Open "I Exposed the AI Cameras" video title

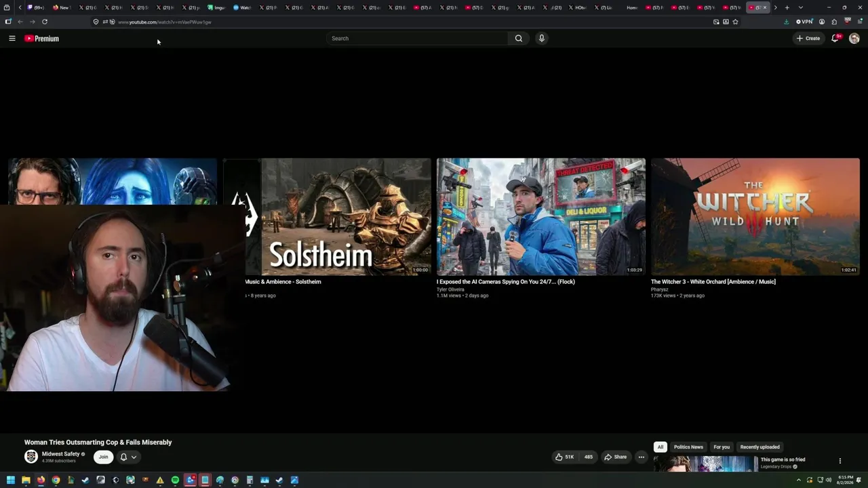506,282
